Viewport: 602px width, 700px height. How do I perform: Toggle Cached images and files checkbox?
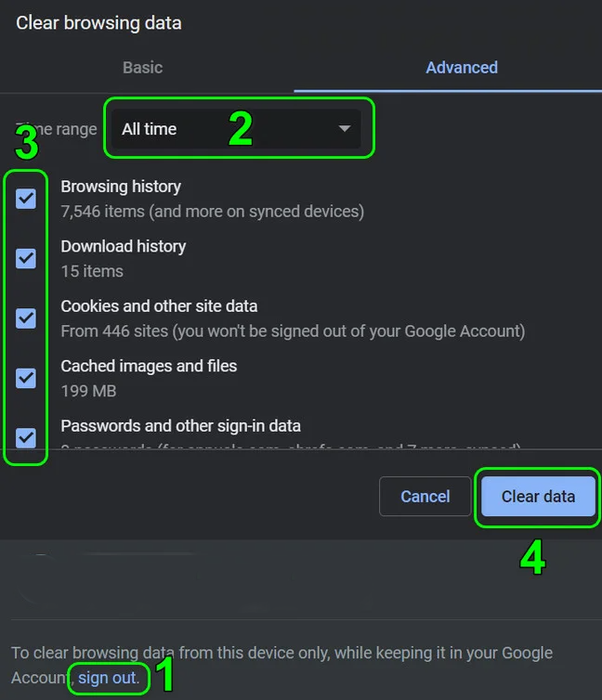click(26, 378)
